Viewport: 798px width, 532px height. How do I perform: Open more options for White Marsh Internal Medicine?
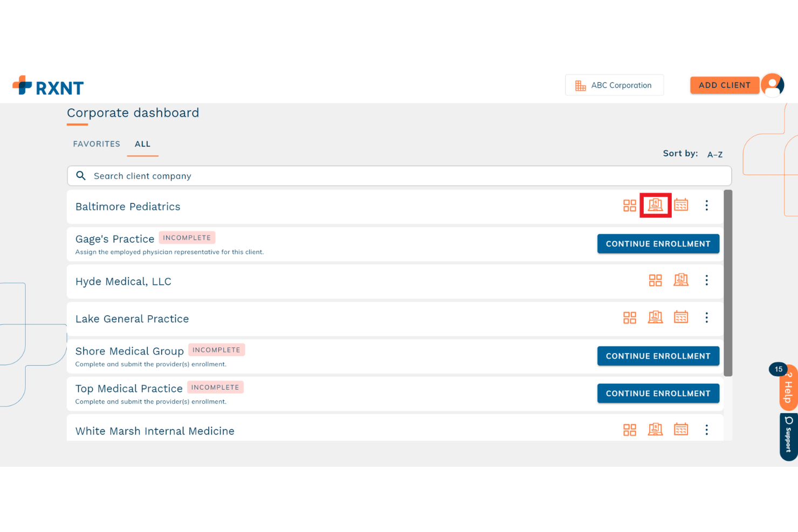(706, 430)
